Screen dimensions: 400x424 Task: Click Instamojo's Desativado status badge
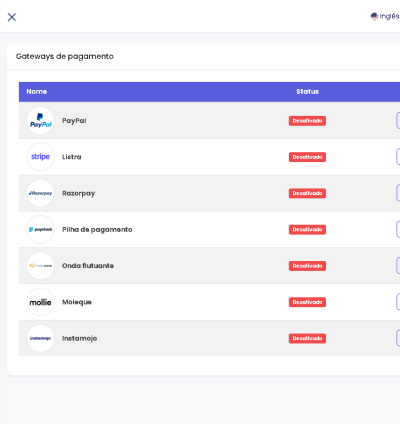[x=307, y=338]
